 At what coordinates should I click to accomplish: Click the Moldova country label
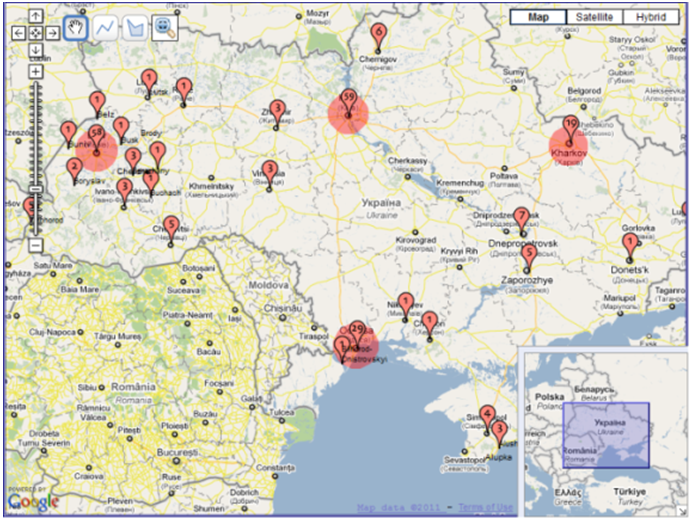coord(268,285)
